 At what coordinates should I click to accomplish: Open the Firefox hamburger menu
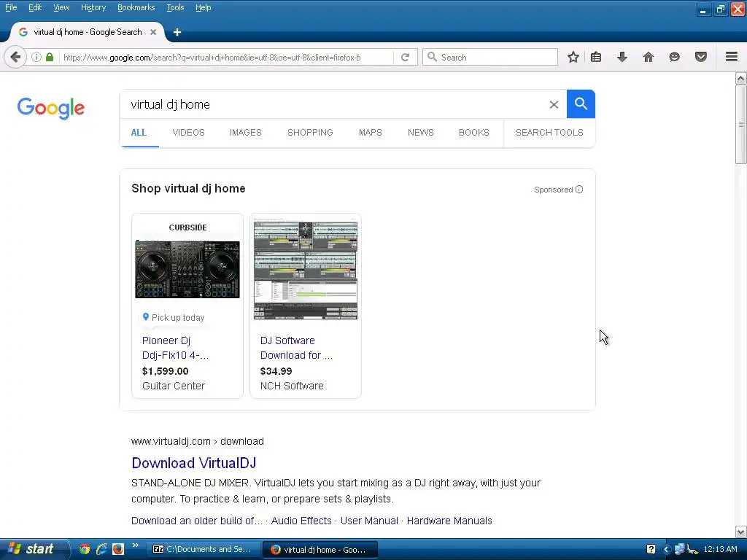[732, 57]
